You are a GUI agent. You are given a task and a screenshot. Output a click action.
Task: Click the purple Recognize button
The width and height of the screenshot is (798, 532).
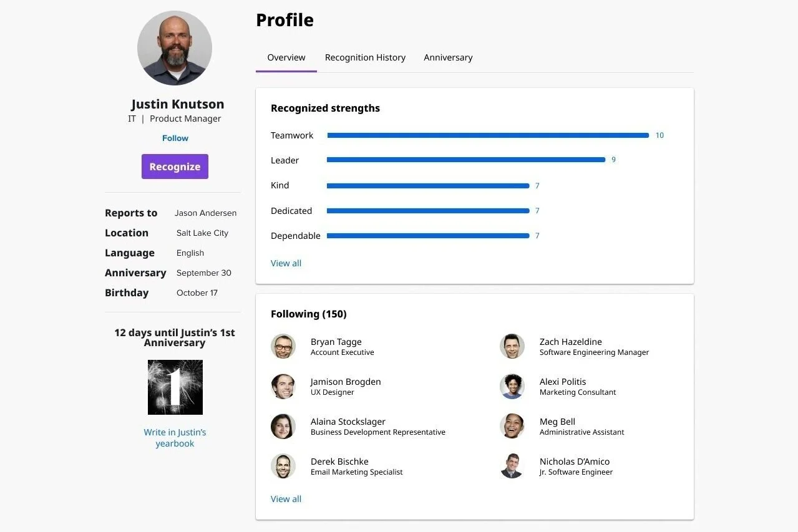tap(175, 167)
